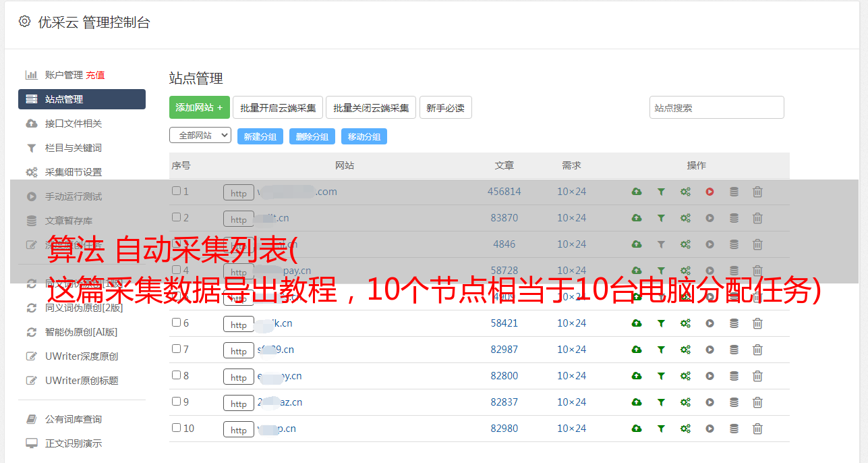Image resolution: width=868 pixels, height=463 pixels.
Task: Open the 全部网站 group dropdown
Action: [200, 136]
